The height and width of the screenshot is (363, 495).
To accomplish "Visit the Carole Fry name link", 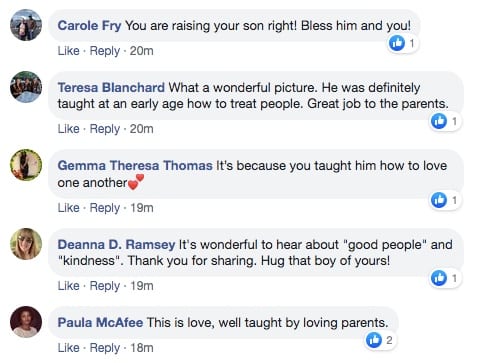I will [89, 26].
